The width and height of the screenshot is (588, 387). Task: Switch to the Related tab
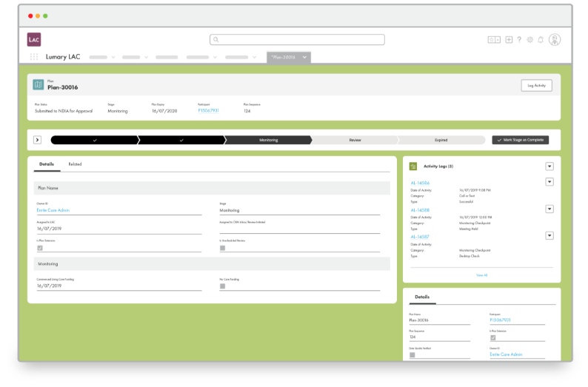coord(75,164)
